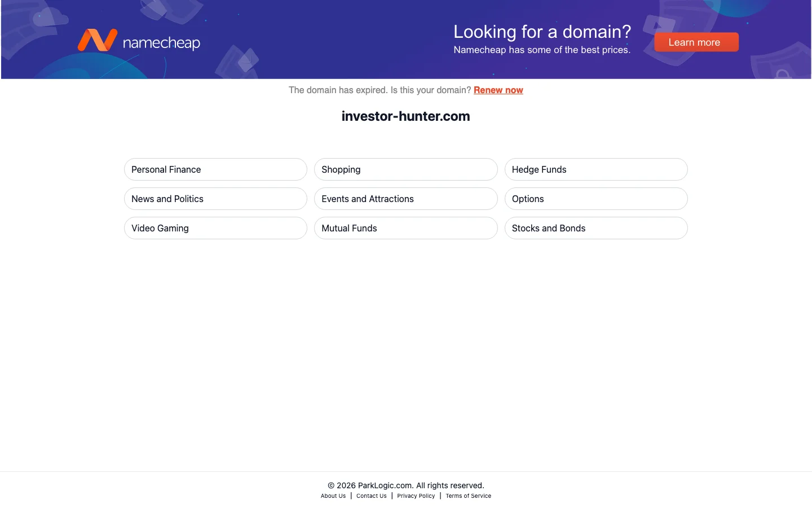Open the Terms of Service link
Viewport: 812px width, 508px height.
[x=469, y=496]
